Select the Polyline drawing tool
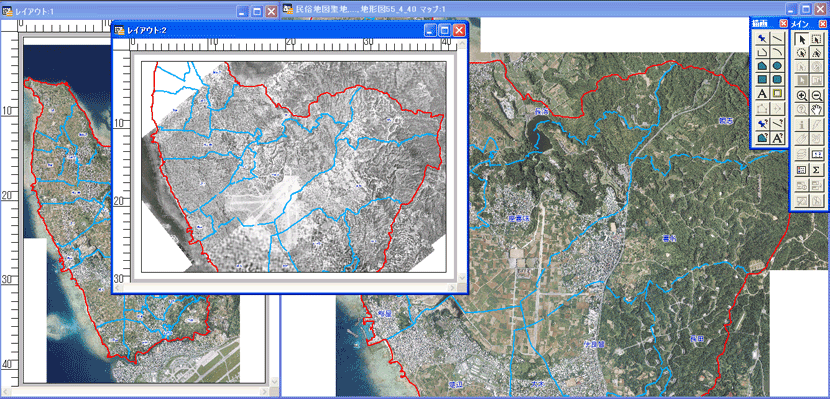The width and height of the screenshot is (830, 399). coord(762,52)
